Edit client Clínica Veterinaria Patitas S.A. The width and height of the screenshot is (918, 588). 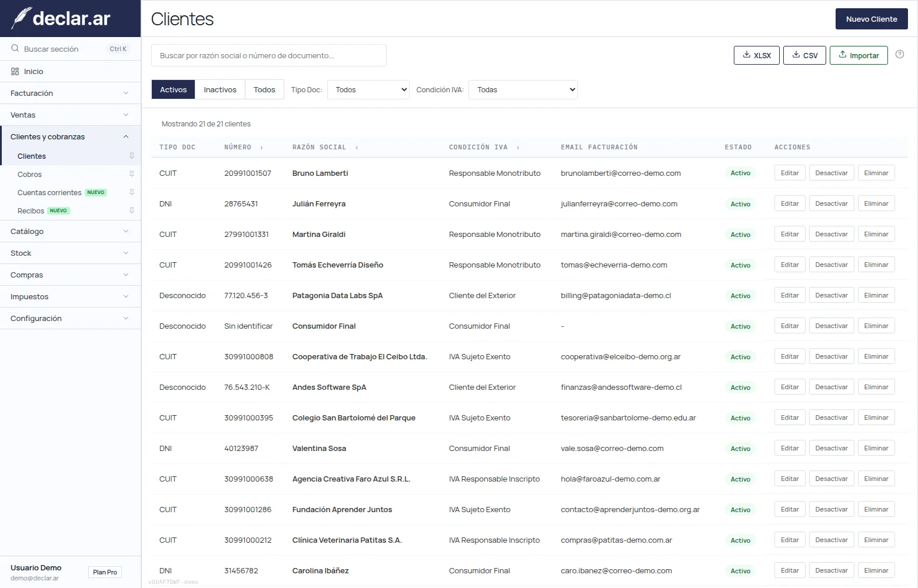(x=790, y=540)
